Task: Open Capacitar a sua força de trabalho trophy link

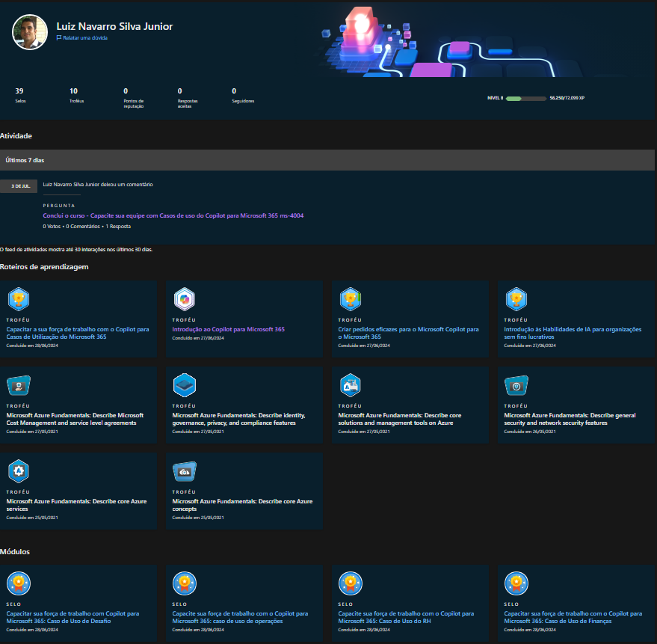Action: click(78, 333)
